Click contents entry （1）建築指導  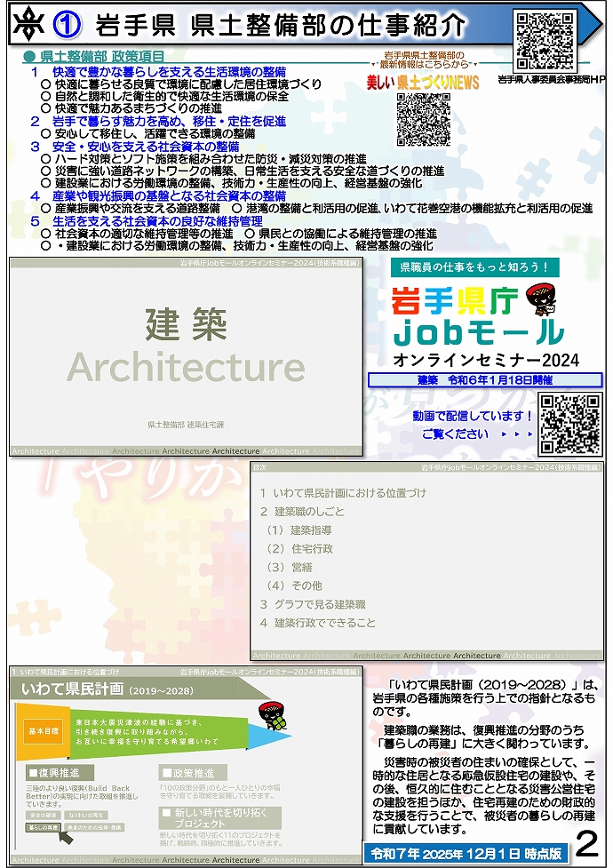pyautogui.click(x=299, y=530)
